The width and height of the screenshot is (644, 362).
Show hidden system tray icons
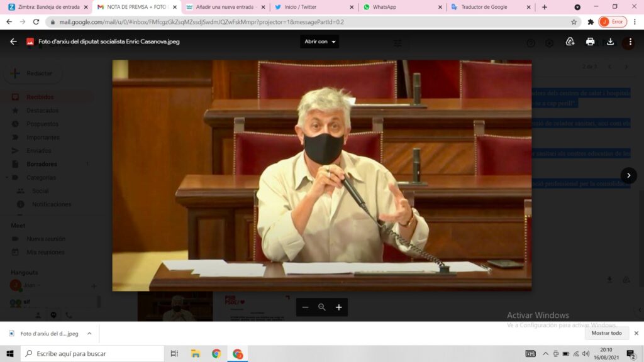pos(545,354)
